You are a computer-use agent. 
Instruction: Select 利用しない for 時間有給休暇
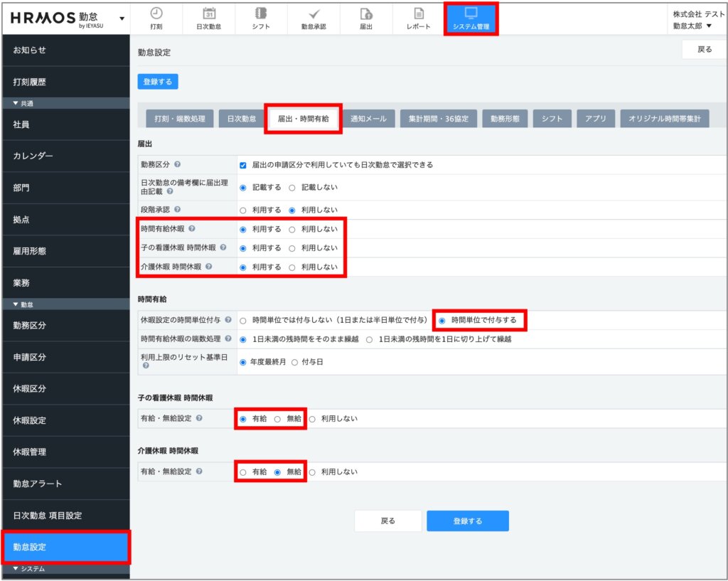click(x=292, y=230)
